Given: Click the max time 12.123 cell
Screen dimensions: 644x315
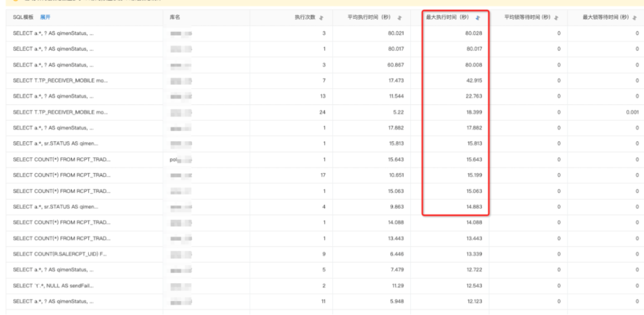Looking at the screenshot, I should [x=474, y=301].
